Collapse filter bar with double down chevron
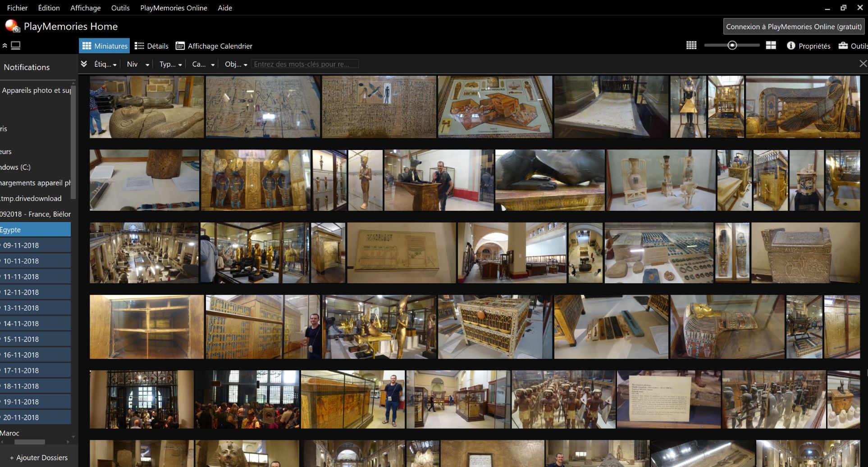868x467 pixels. coord(84,64)
